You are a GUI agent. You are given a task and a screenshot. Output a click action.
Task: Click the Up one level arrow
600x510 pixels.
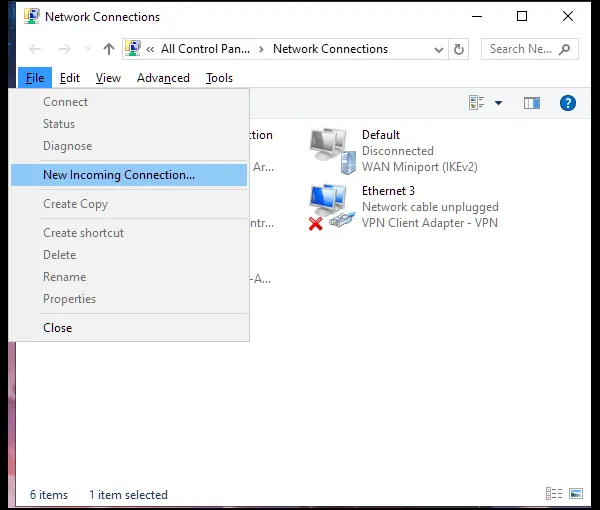(x=109, y=49)
